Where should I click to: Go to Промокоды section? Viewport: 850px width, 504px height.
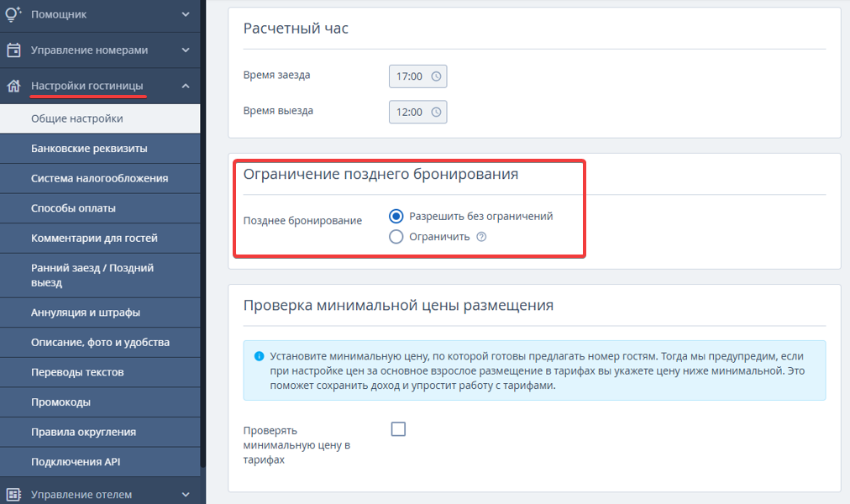100,402
